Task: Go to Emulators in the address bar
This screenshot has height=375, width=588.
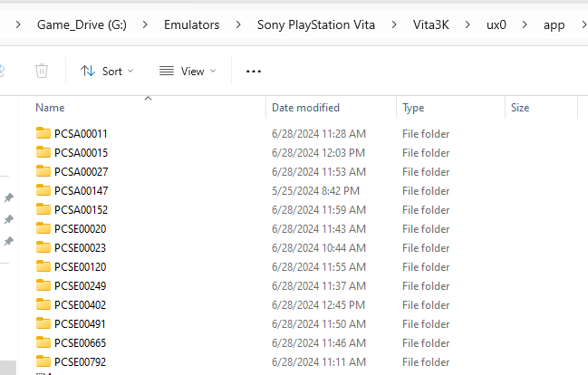Action: [192, 24]
